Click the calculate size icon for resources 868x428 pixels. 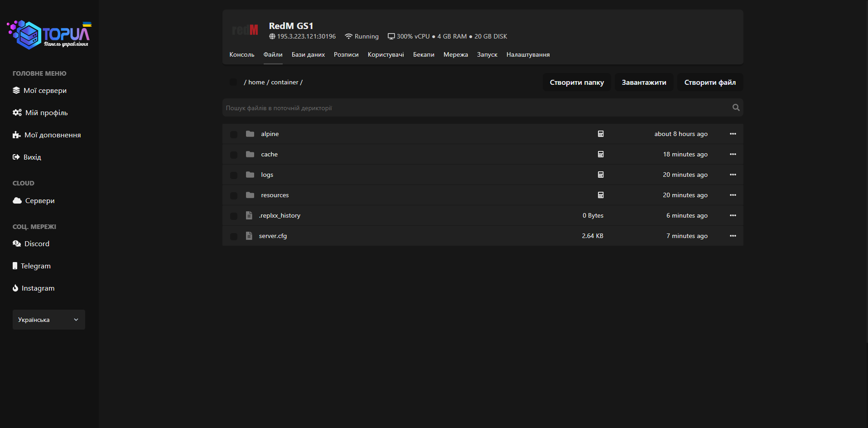[x=601, y=195]
